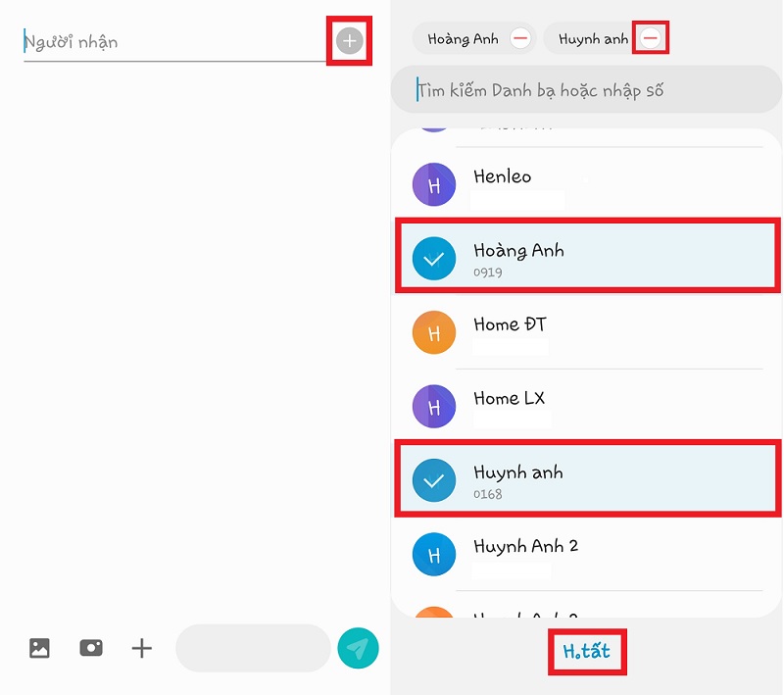Uncheck the Hoàng Anh contact checkmark

434,259
